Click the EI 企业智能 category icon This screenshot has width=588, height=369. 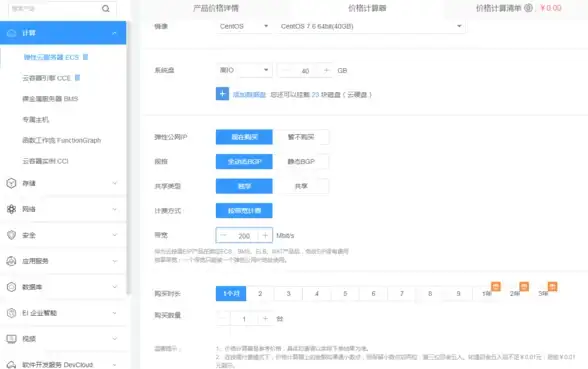point(12,313)
